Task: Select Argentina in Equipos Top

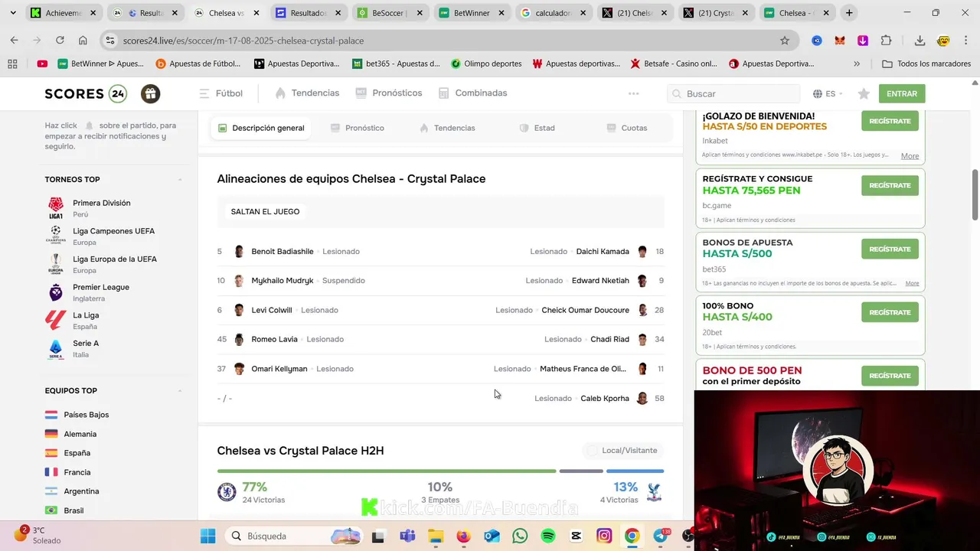Action: coord(81,491)
